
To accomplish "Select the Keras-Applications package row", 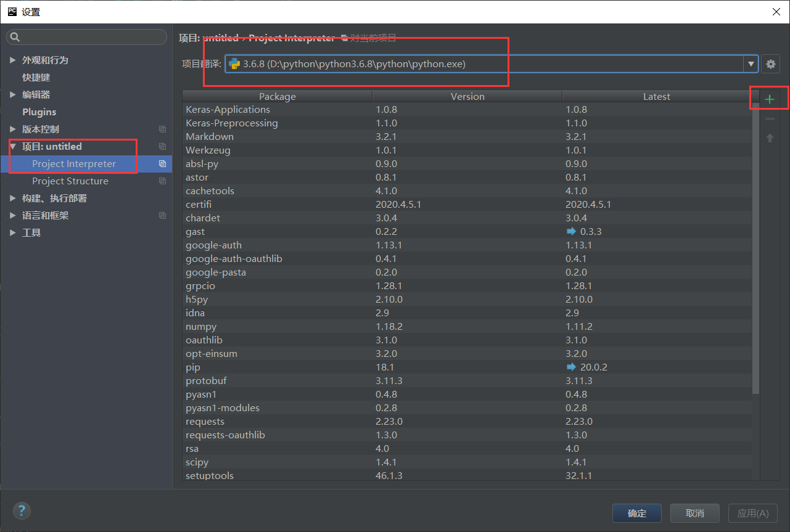I will (467, 110).
